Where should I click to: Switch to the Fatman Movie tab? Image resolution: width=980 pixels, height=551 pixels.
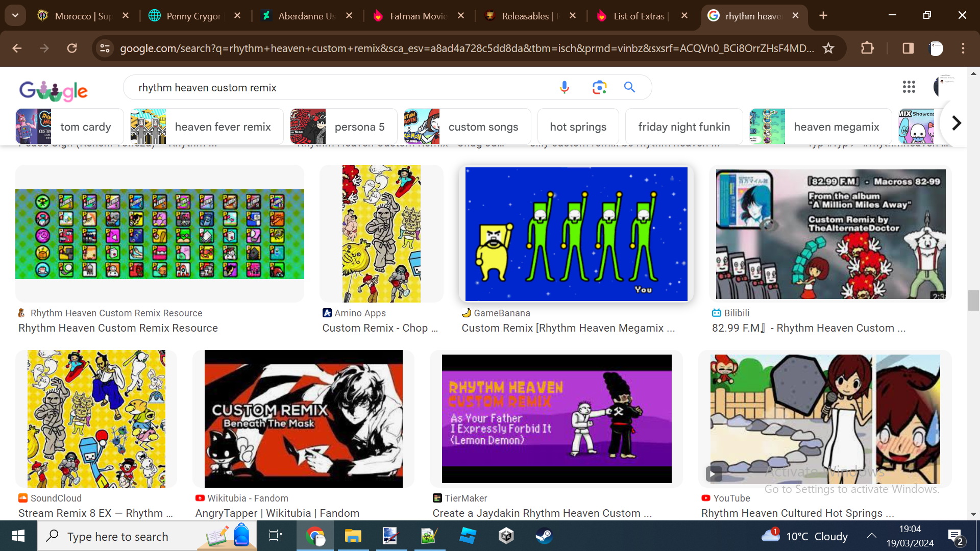click(x=418, y=16)
